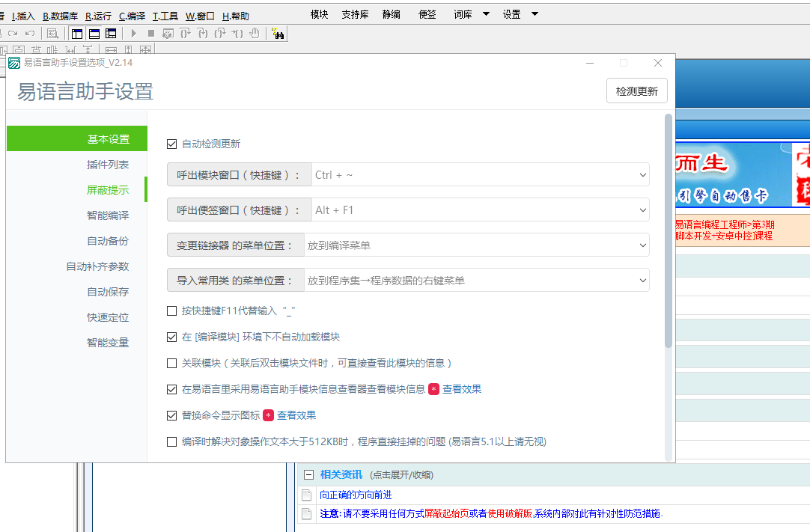810x532 pixels.
Task: Click the make same height alignment icon
Action: point(129,50)
